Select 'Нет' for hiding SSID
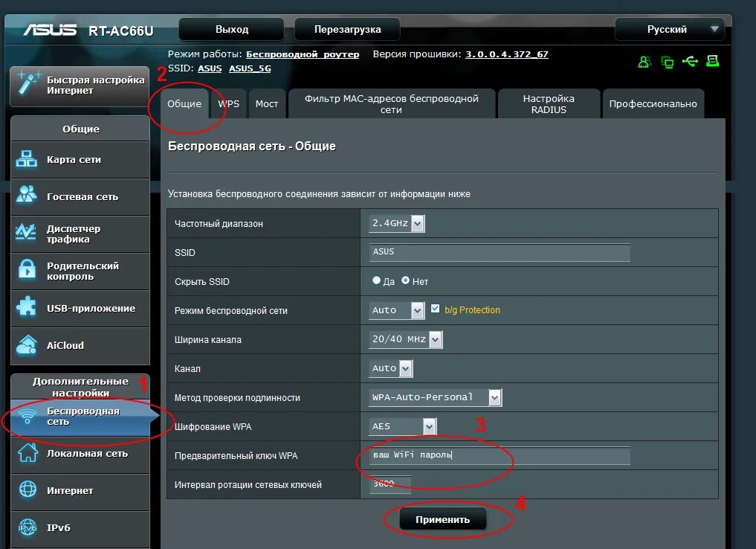Viewport: 756px width, 549px height. pos(405,280)
